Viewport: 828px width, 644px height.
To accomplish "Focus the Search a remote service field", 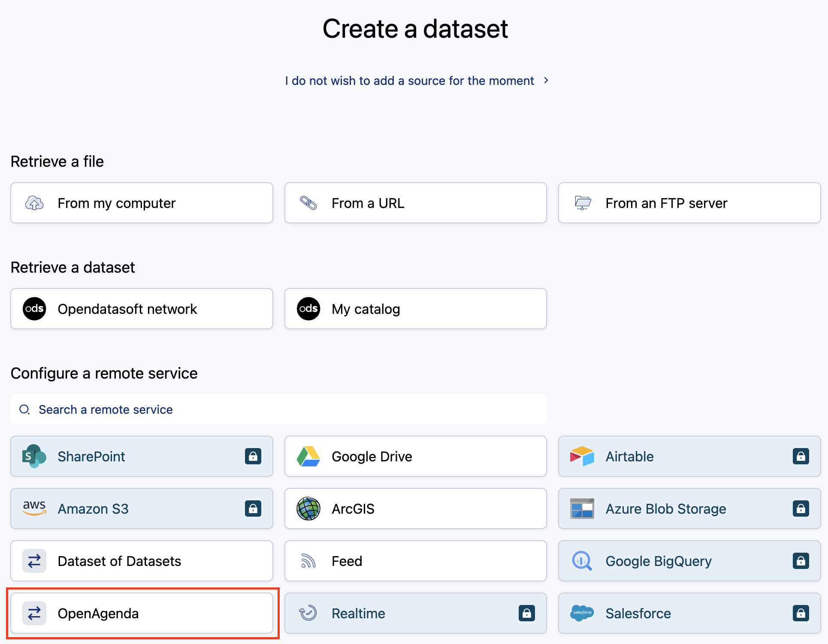I will pyautogui.click(x=279, y=409).
